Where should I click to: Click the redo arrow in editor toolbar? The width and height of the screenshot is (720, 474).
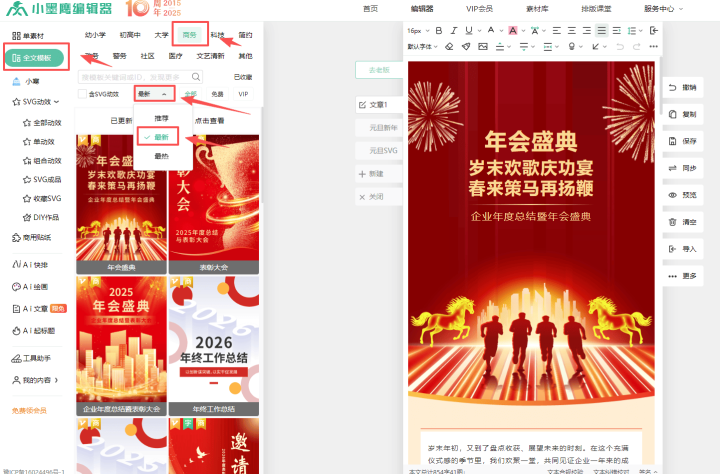pos(636,46)
